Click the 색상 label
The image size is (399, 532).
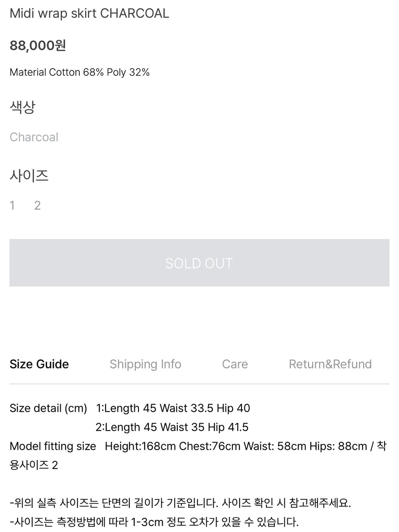pos(23,107)
